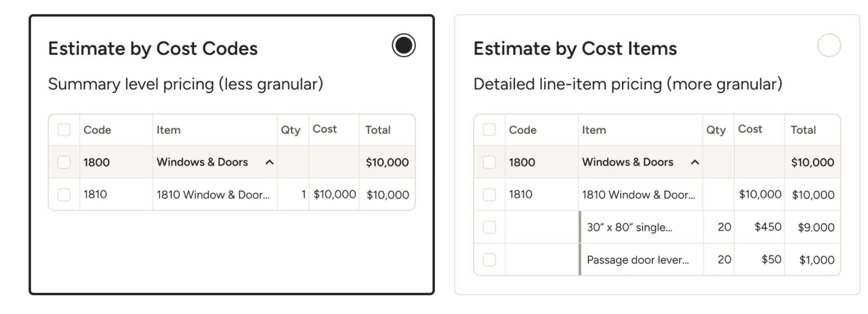This screenshot has height=314, width=868.
Task: Check the 30" x 80" single row checkbox
Action: [x=489, y=227]
